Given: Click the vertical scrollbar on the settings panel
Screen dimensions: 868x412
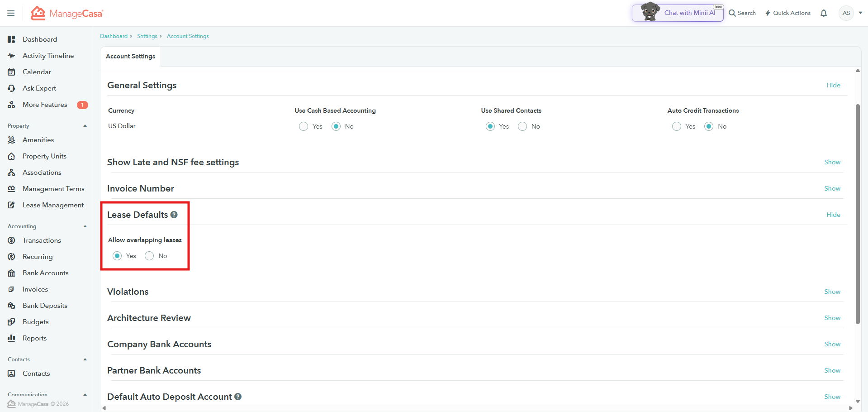Looking at the screenshot, I should [x=858, y=213].
